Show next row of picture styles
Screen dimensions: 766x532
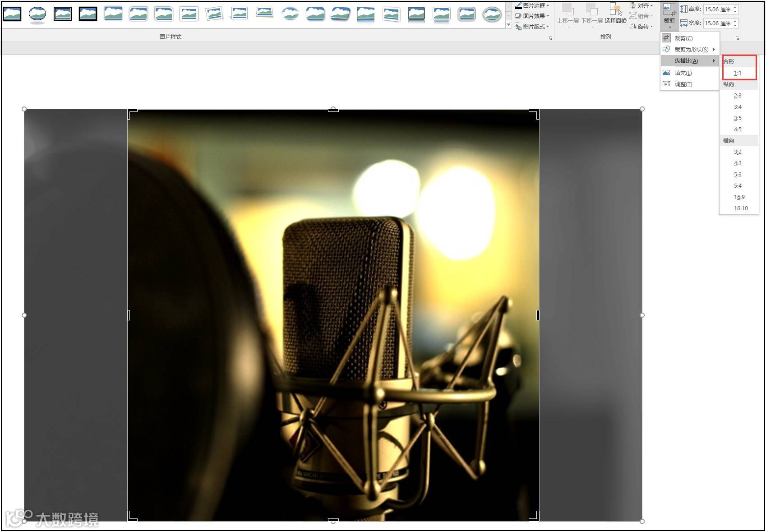[x=509, y=16]
